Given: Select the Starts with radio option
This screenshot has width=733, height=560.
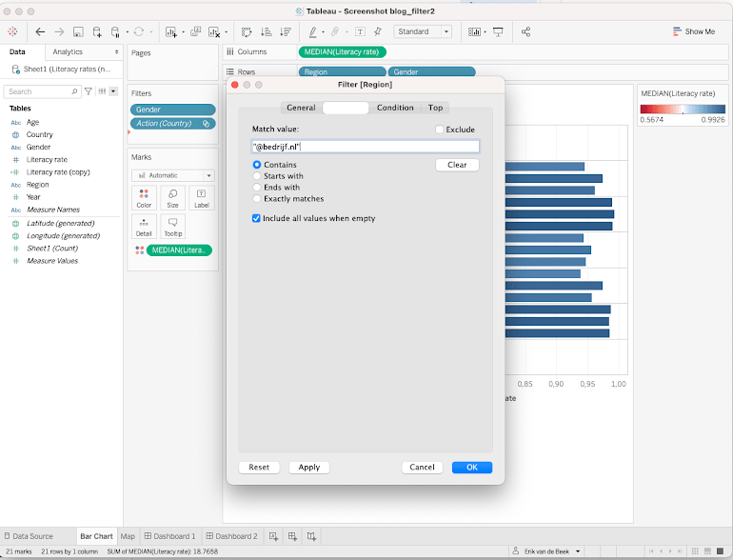Looking at the screenshot, I should (x=257, y=176).
